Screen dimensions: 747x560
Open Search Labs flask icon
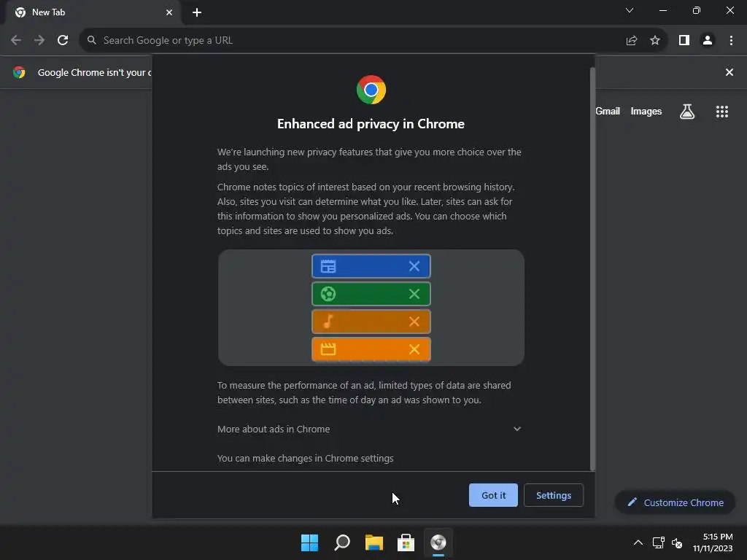[x=687, y=112]
